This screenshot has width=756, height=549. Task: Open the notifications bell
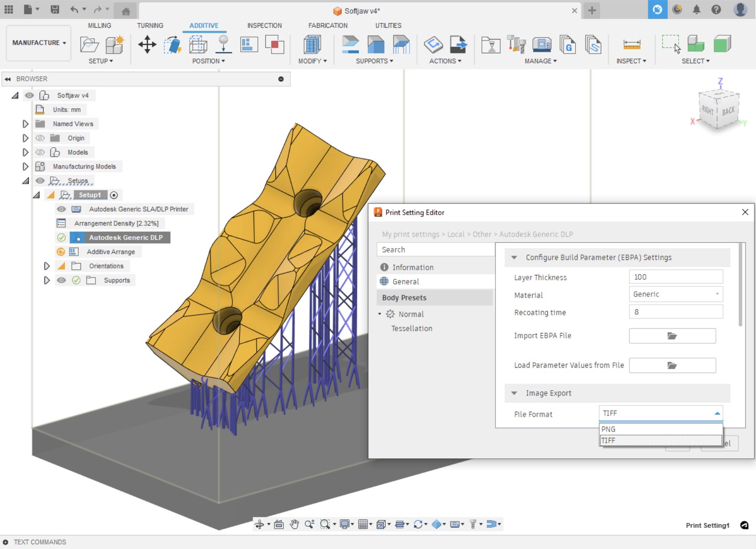click(696, 10)
